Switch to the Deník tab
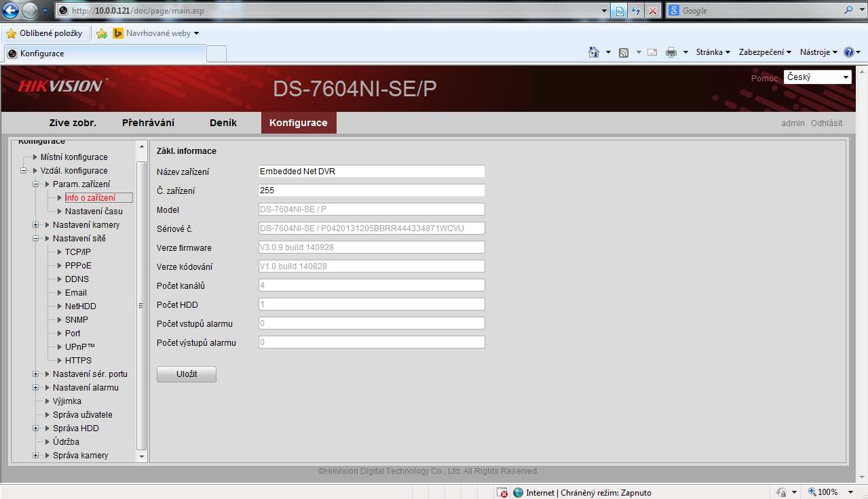 [x=223, y=123]
